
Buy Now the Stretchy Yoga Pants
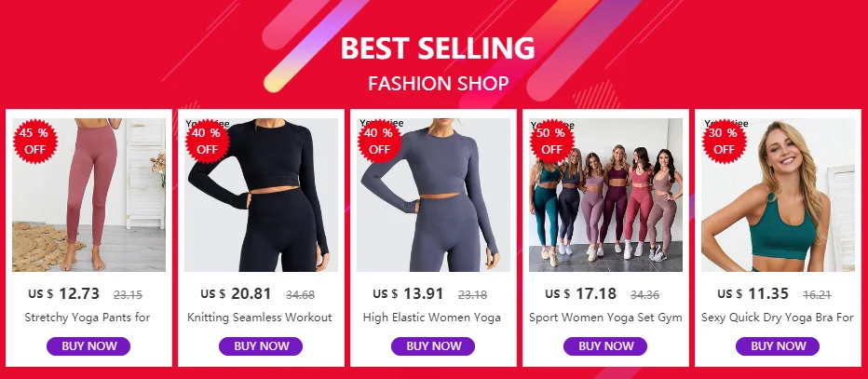pos(88,346)
